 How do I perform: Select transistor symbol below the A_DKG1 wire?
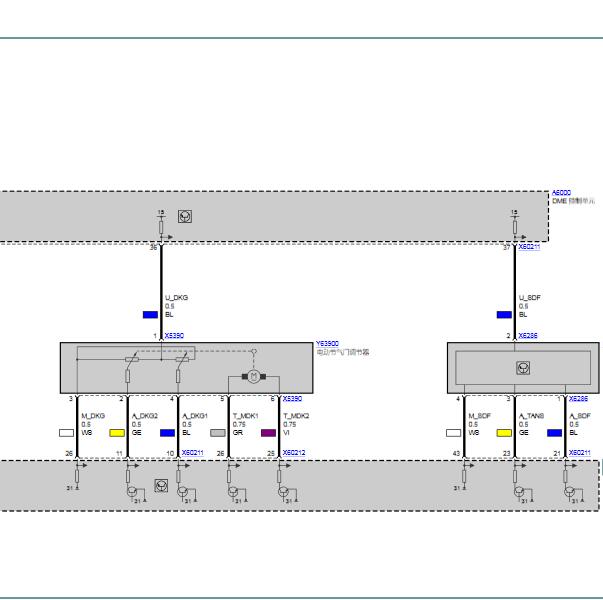(182, 492)
